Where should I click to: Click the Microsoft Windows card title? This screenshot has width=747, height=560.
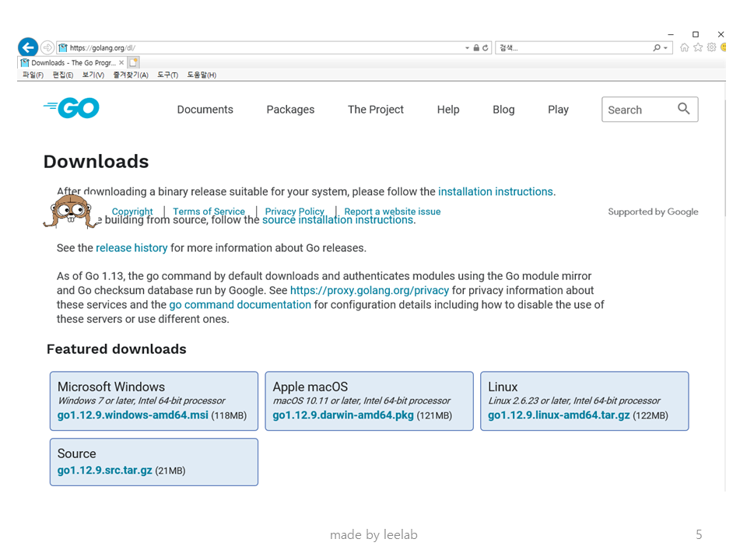[111, 387]
